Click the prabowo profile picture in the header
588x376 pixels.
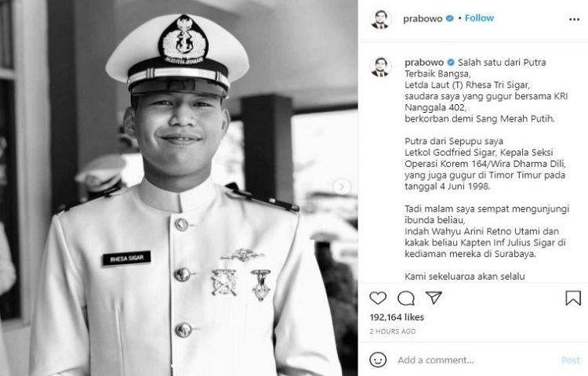pyautogui.click(x=380, y=20)
